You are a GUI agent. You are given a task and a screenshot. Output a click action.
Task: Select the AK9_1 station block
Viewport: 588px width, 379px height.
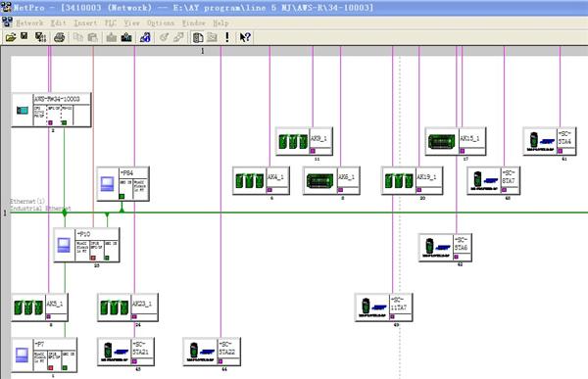point(304,141)
